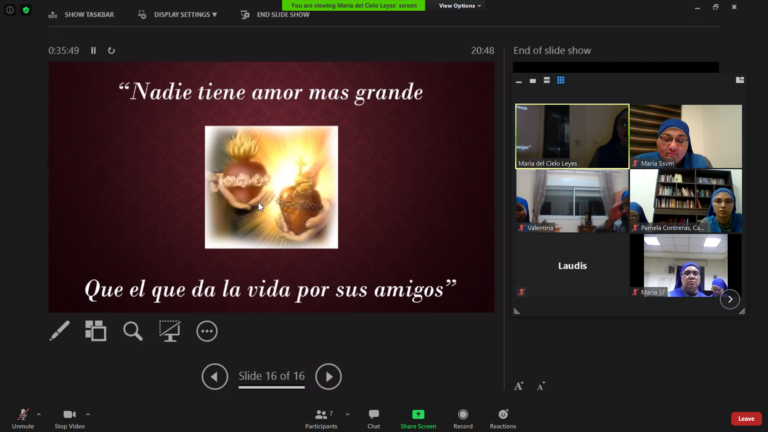768x432 pixels.
Task: Open more slide show options ellipsis
Action: (207, 331)
